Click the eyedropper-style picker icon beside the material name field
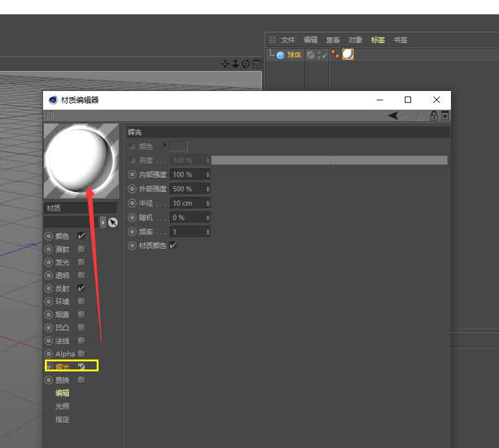Image resolution: width=499 pixels, height=448 pixels. (x=113, y=222)
